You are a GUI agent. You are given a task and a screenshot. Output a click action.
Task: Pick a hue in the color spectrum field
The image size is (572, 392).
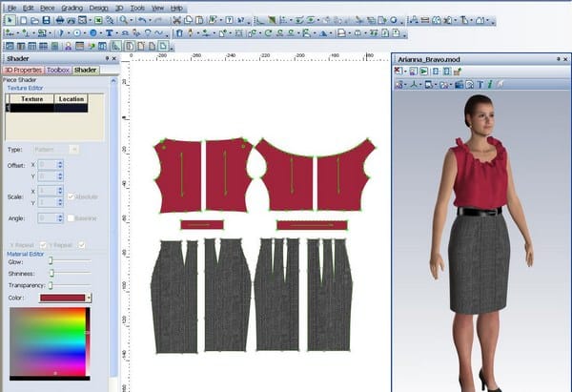[48, 341]
